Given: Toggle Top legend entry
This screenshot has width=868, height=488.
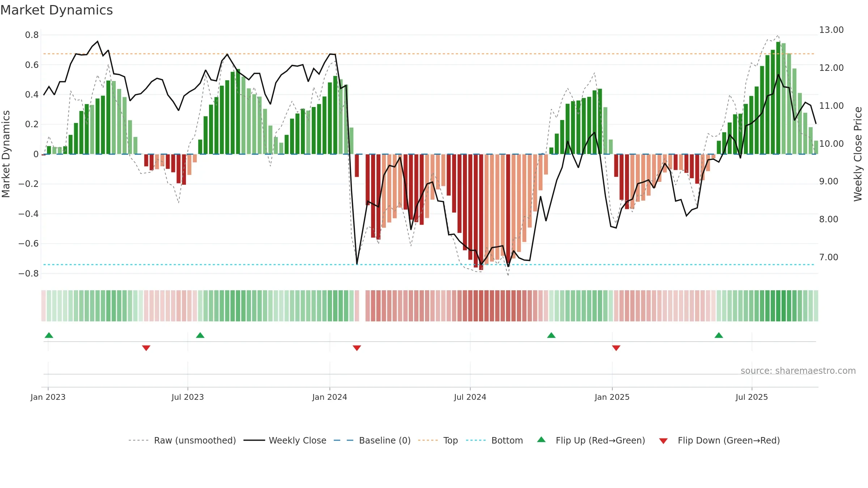Looking at the screenshot, I should (x=438, y=440).
